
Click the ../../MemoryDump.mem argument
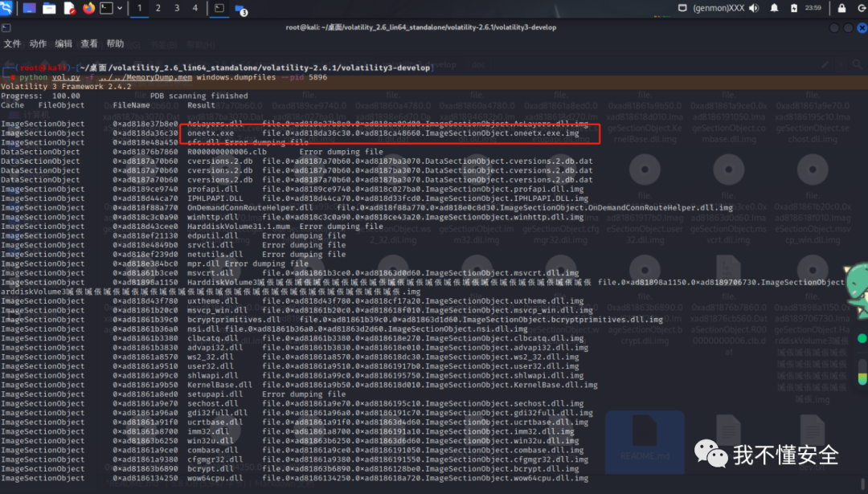[145, 77]
